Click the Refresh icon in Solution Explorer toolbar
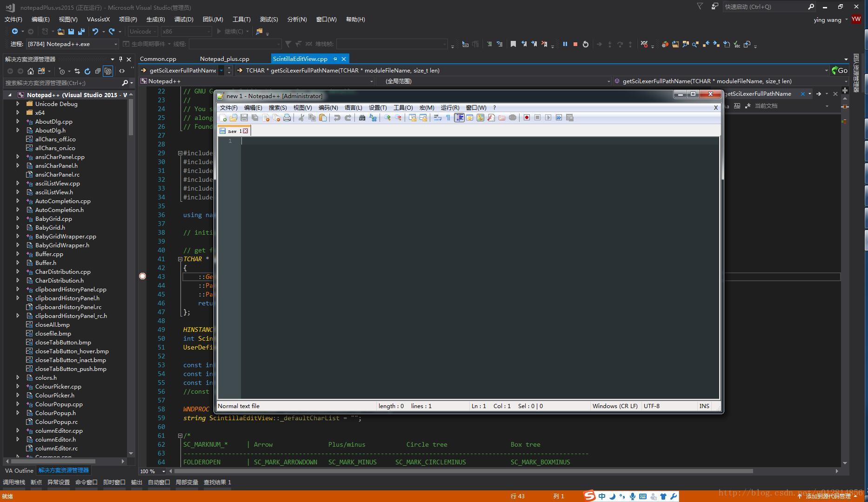Image resolution: width=868 pixels, height=502 pixels. (87, 71)
